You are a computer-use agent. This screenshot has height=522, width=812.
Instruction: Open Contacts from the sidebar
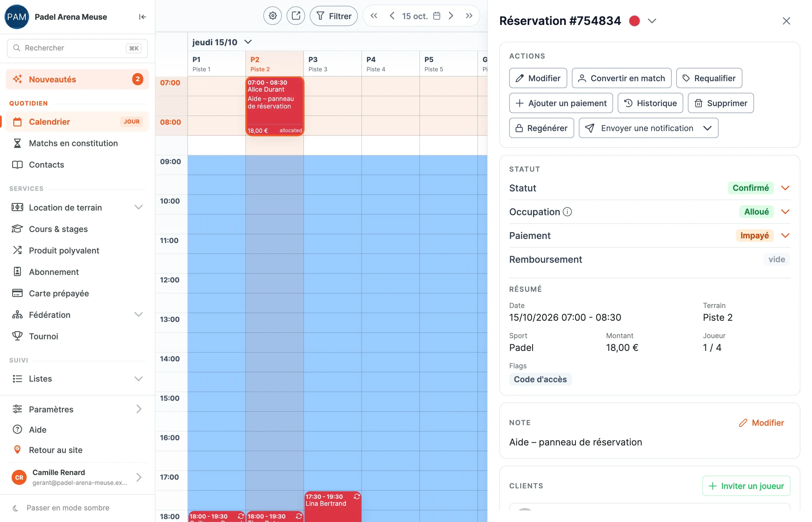pos(77,164)
